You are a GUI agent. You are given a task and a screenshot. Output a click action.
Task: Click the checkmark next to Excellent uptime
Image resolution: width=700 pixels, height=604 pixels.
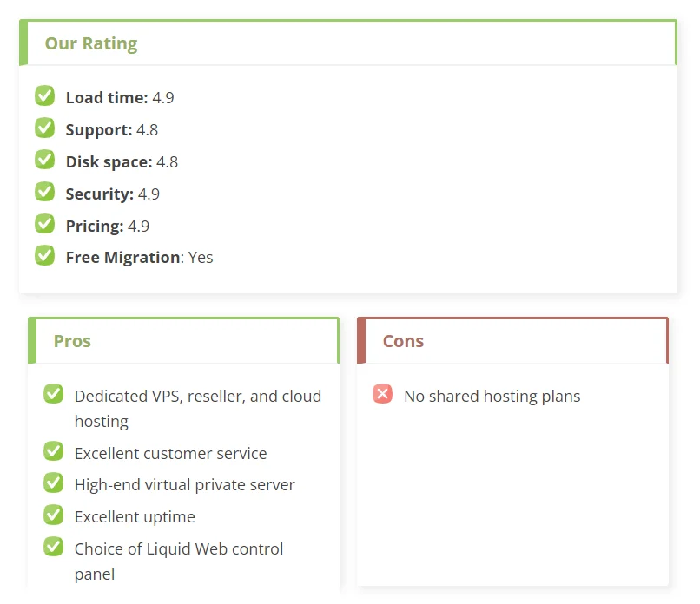54,515
